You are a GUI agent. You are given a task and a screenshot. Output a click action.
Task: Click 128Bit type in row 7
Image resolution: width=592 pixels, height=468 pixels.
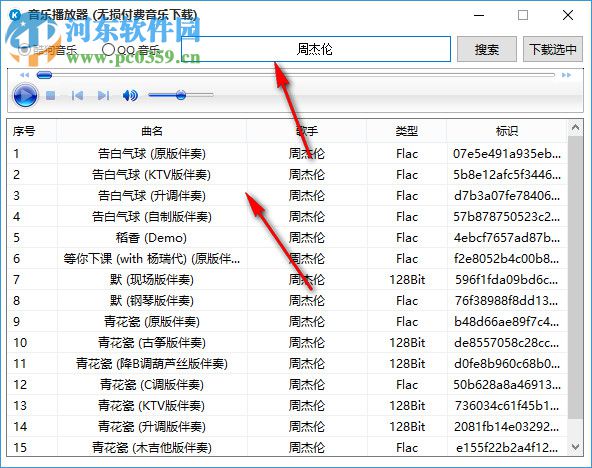click(407, 280)
